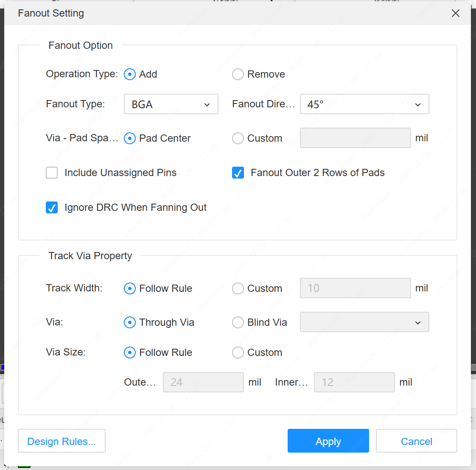476x470 pixels.
Task: Open the Blind Via dropdown list
Action: coord(364,322)
